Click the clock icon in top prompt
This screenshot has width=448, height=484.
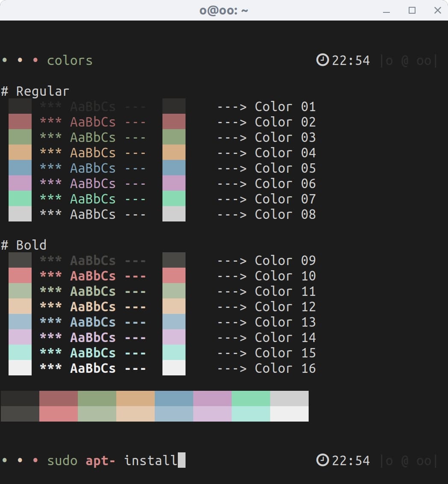(x=322, y=60)
